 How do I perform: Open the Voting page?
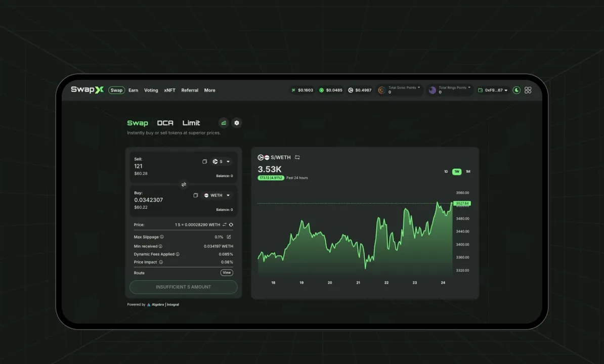151,90
